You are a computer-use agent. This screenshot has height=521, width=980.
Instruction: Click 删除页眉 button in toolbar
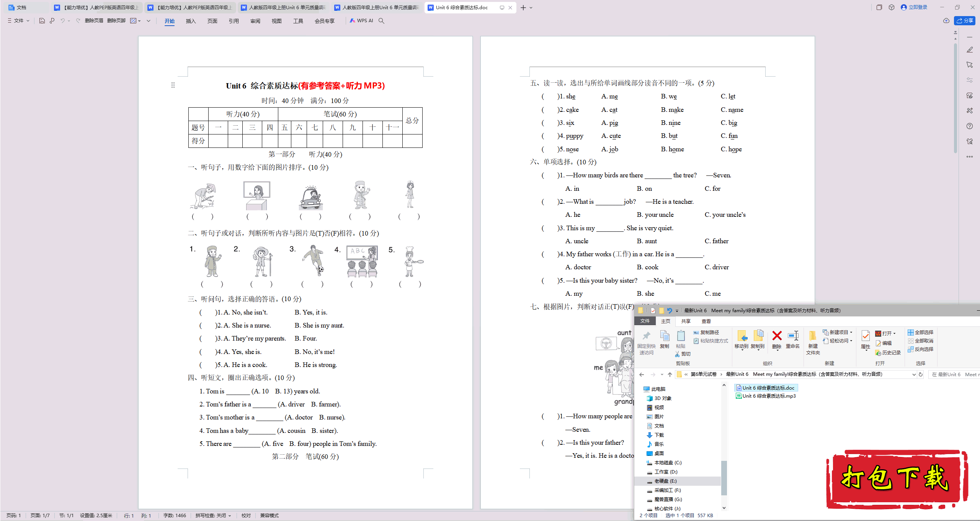tap(94, 21)
